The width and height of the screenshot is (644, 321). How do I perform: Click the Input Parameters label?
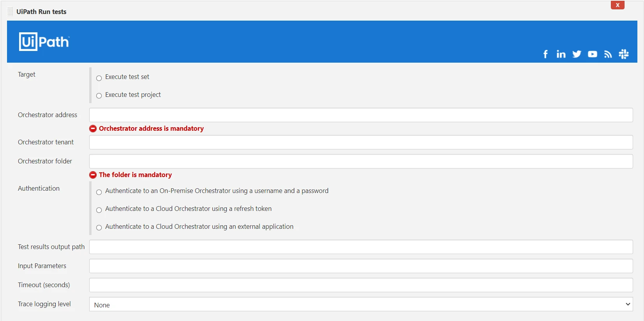point(42,266)
